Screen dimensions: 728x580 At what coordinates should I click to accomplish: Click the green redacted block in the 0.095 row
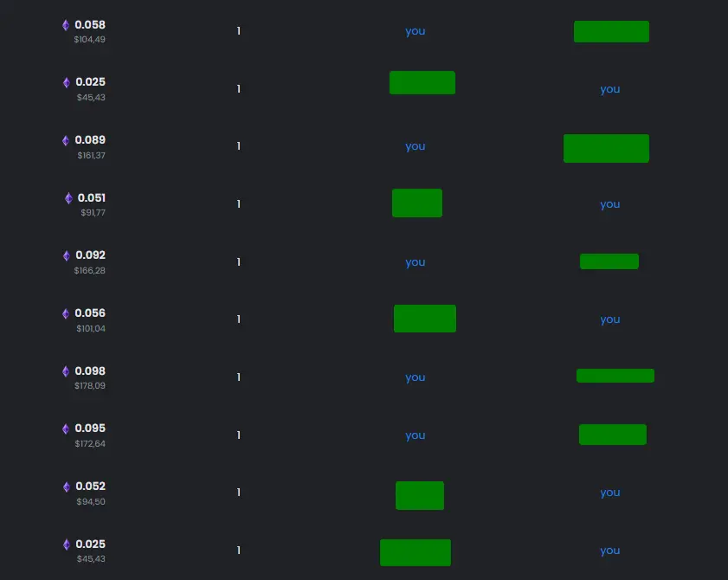pyautogui.click(x=612, y=435)
